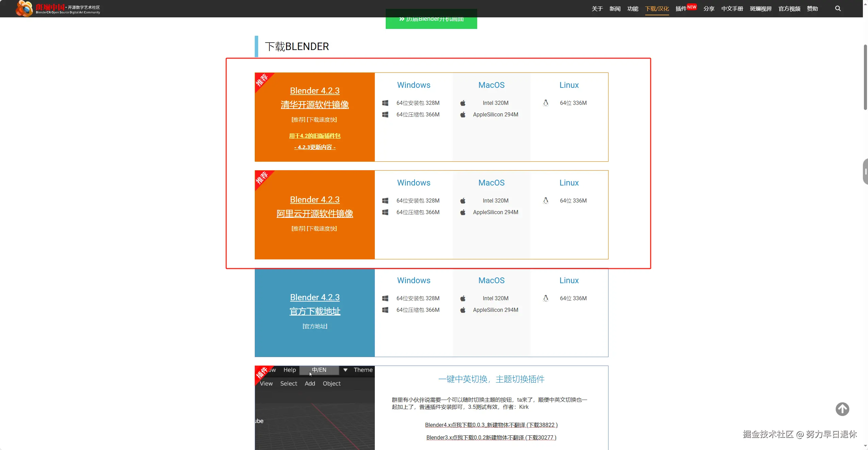Click Apple icon beside Tsinghua Intel 320M
This screenshot has width=868, height=450.
click(463, 103)
